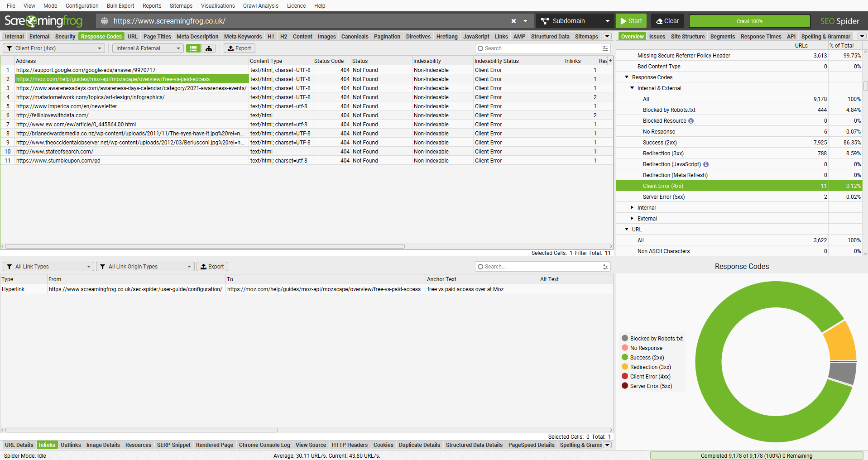
Task: Open the Configuration menu
Action: (82, 6)
